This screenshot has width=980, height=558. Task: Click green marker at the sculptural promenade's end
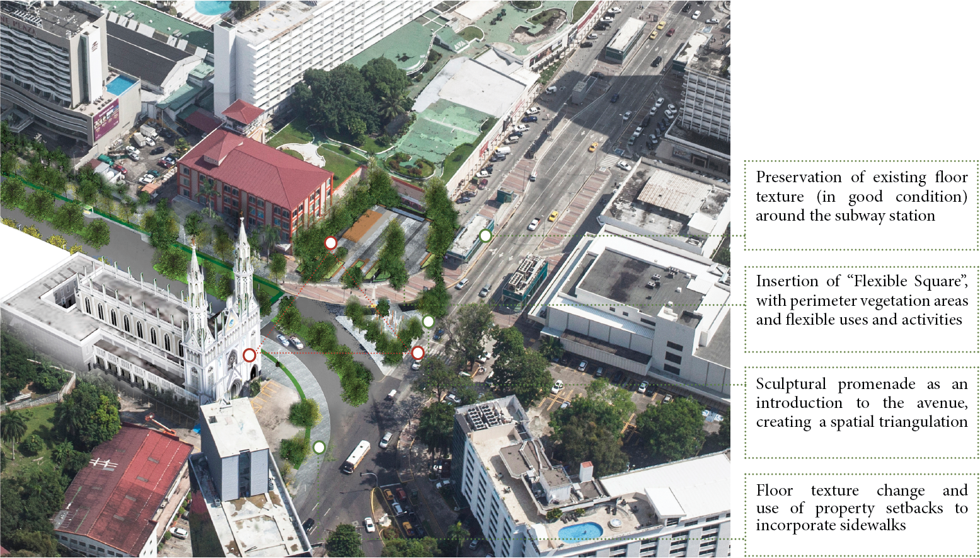[x=428, y=322]
